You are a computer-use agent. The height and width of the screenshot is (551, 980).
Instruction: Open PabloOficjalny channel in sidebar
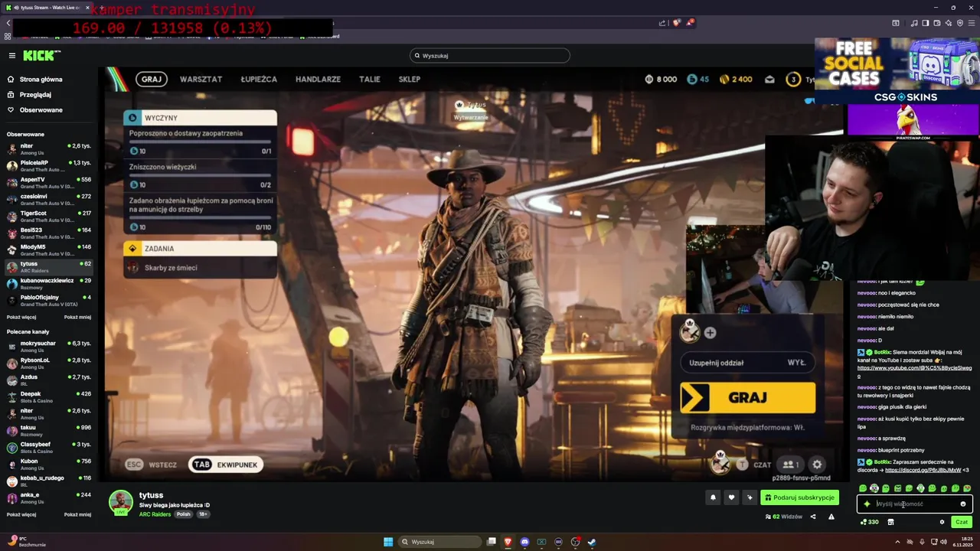click(48, 300)
